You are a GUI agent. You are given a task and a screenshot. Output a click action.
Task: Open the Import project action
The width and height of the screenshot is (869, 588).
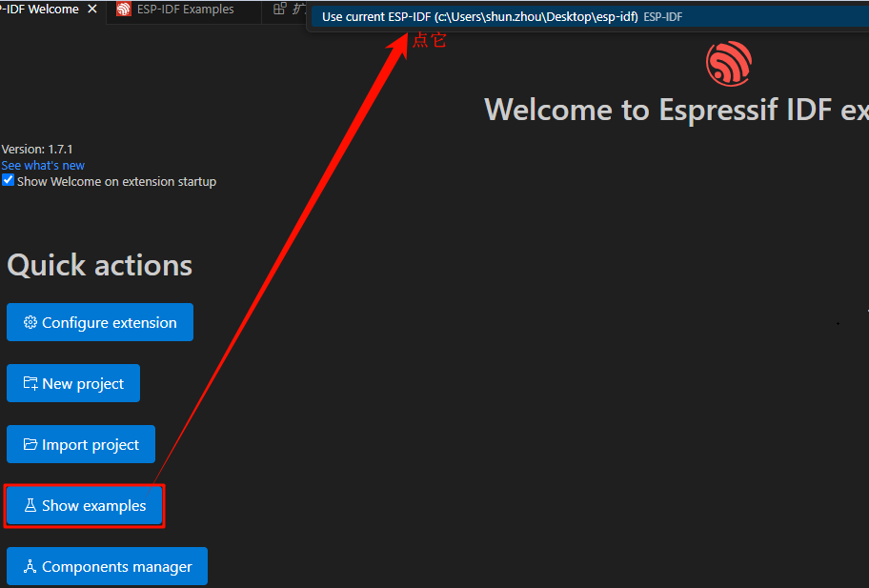click(81, 444)
